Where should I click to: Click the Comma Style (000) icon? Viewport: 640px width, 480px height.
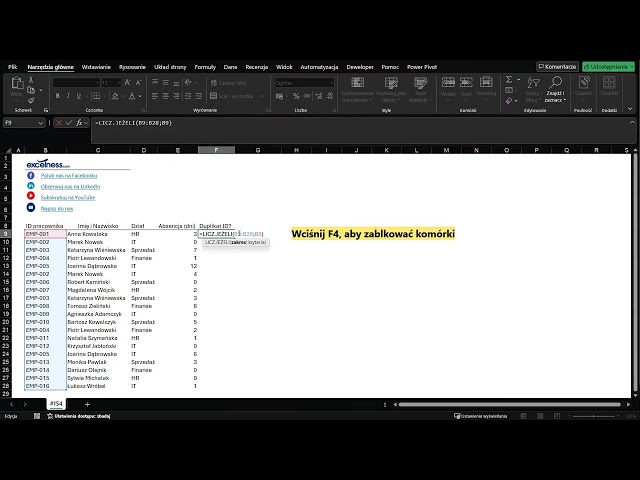point(307,96)
